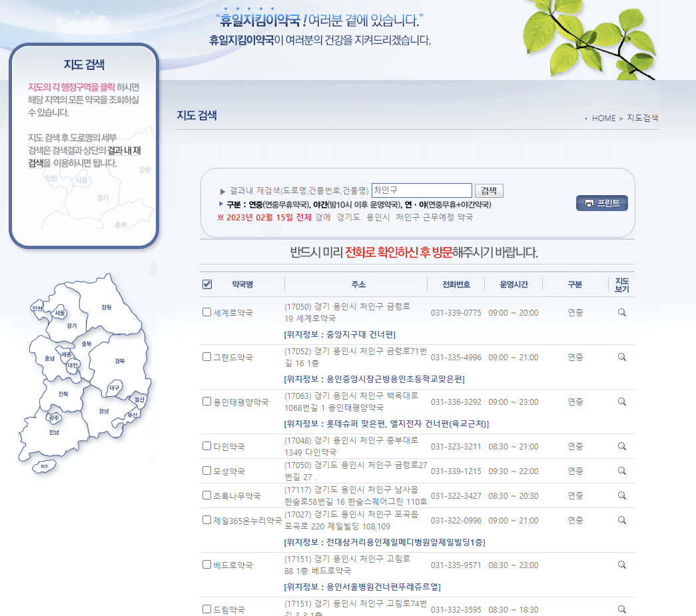Click the 초록나무약국 pharmacy name
696x616 pixels.
coord(237,496)
